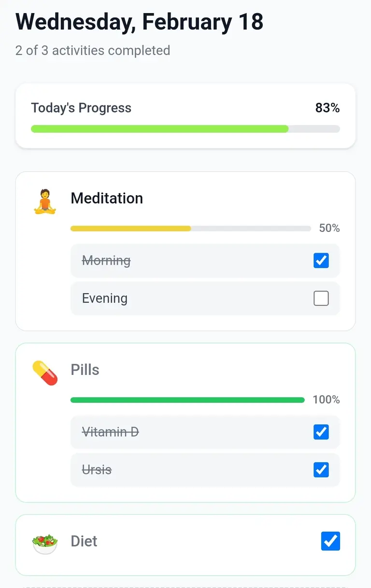Check the Evening meditation checkbox
The height and width of the screenshot is (588, 371).
pos(321,298)
